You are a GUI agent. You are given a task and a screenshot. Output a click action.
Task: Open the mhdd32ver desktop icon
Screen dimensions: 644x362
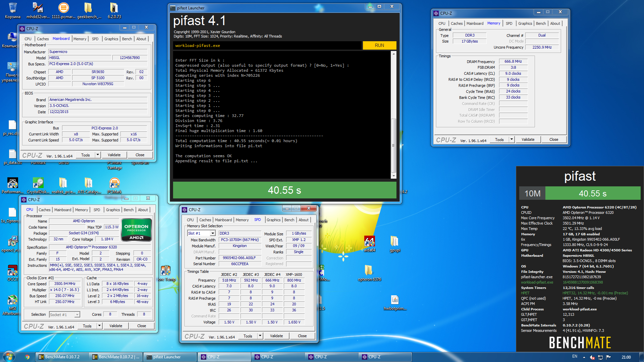38,10
